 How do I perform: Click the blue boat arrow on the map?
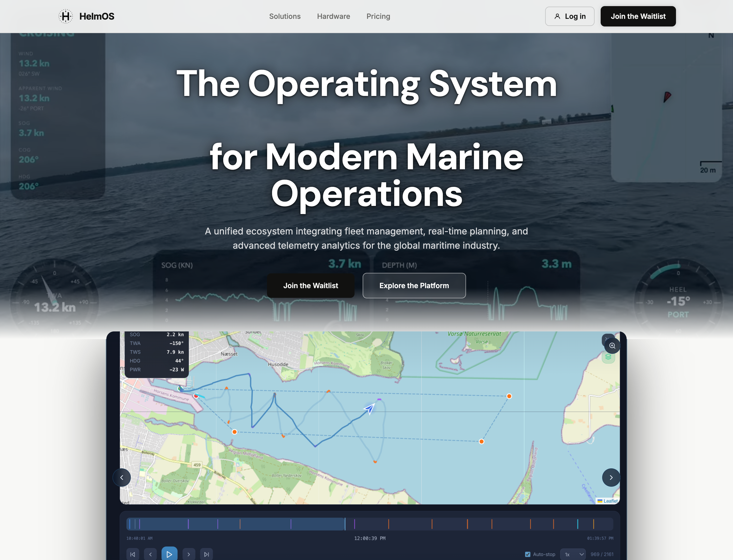369,408
